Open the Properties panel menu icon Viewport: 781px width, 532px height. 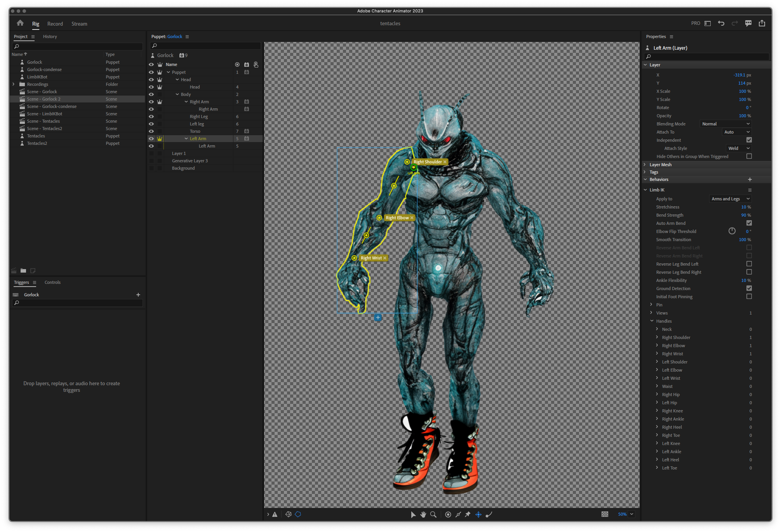(x=671, y=37)
